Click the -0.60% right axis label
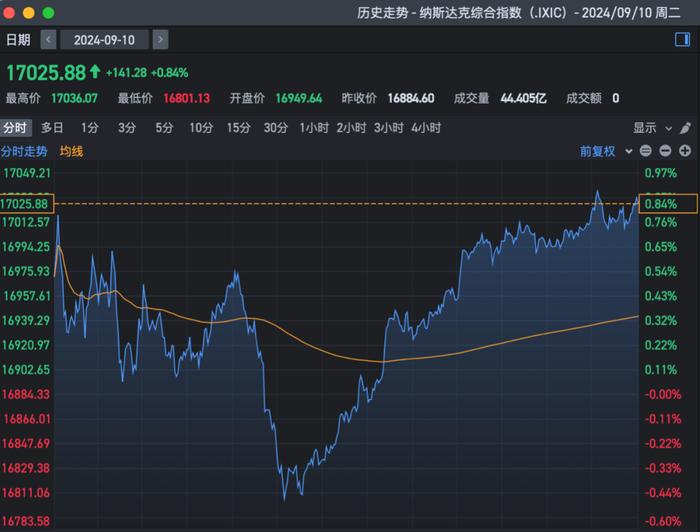700x532 pixels. click(x=663, y=521)
